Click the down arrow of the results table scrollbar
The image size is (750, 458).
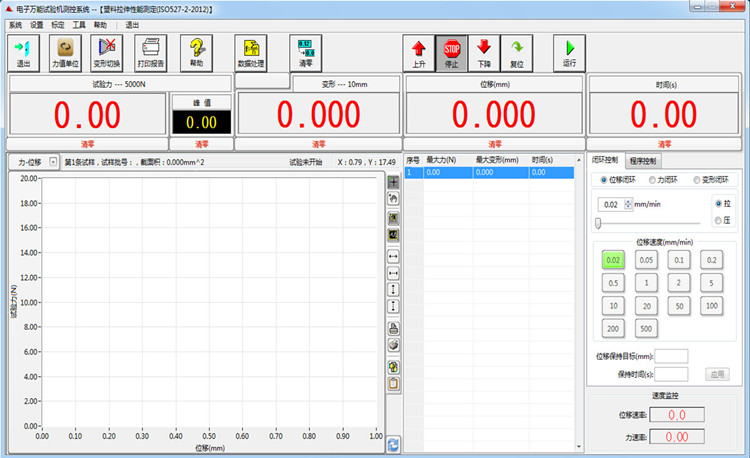tap(579, 447)
